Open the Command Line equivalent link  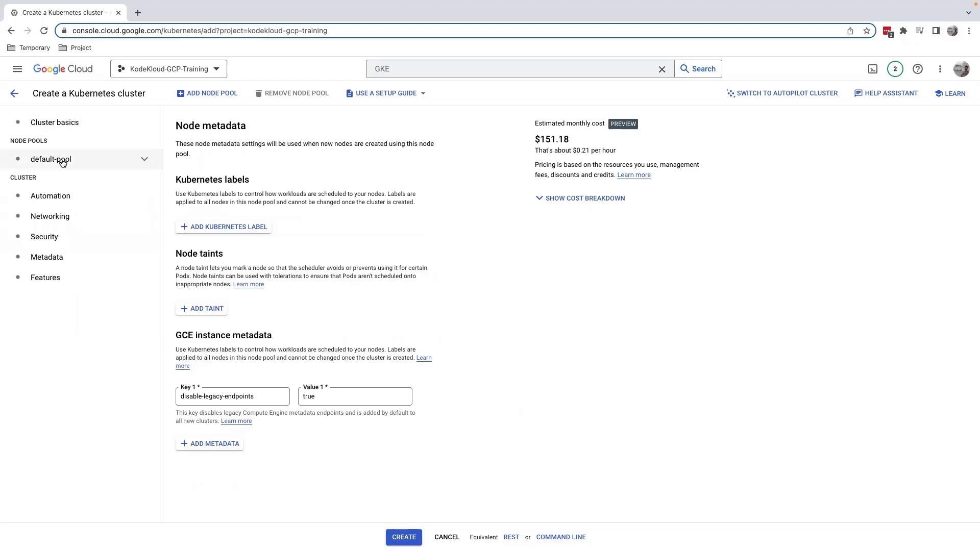(560, 537)
